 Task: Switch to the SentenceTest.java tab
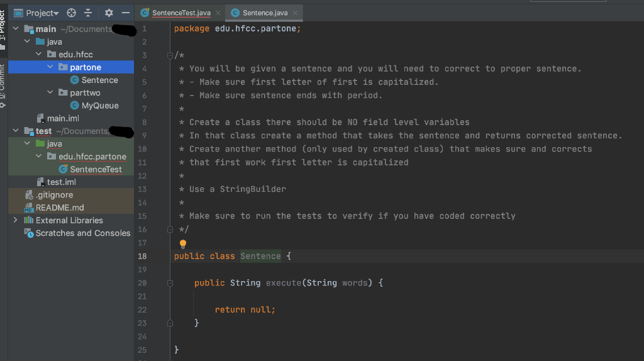181,13
